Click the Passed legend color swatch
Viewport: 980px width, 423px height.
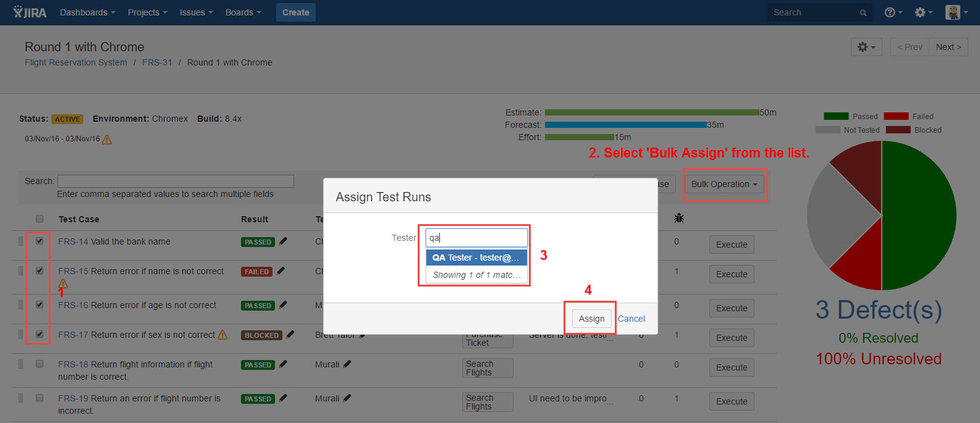click(x=836, y=116)
